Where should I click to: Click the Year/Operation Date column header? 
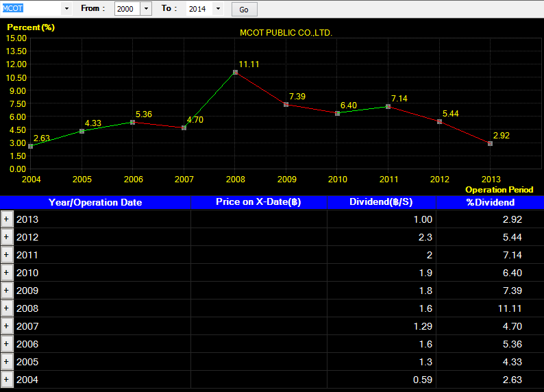pyautogui.click(x=95, y=202)
